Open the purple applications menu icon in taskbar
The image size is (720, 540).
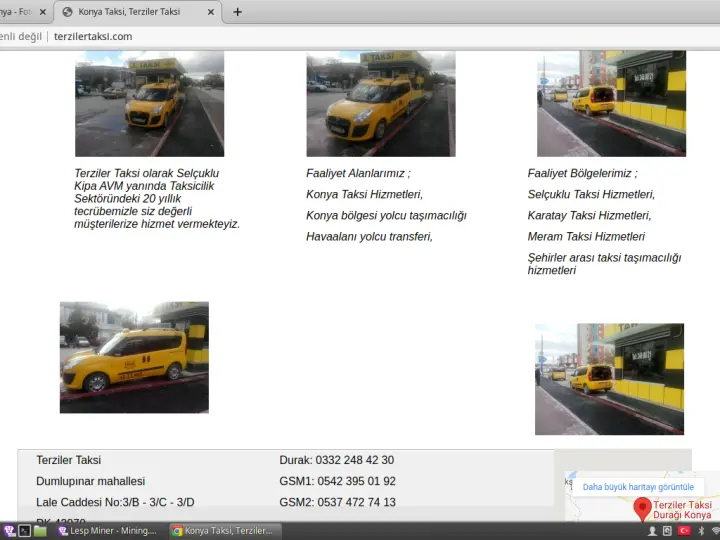point(9,531)
